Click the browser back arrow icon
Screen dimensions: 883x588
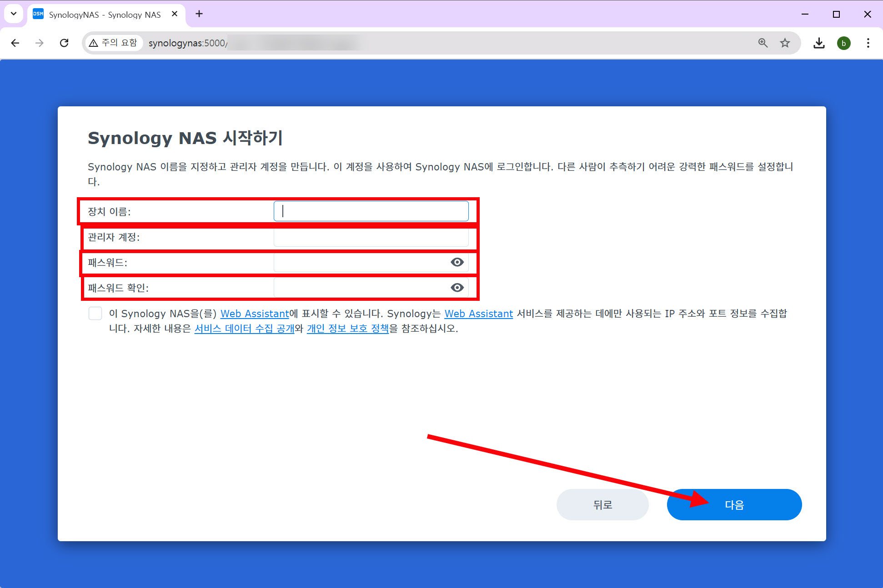15,43
